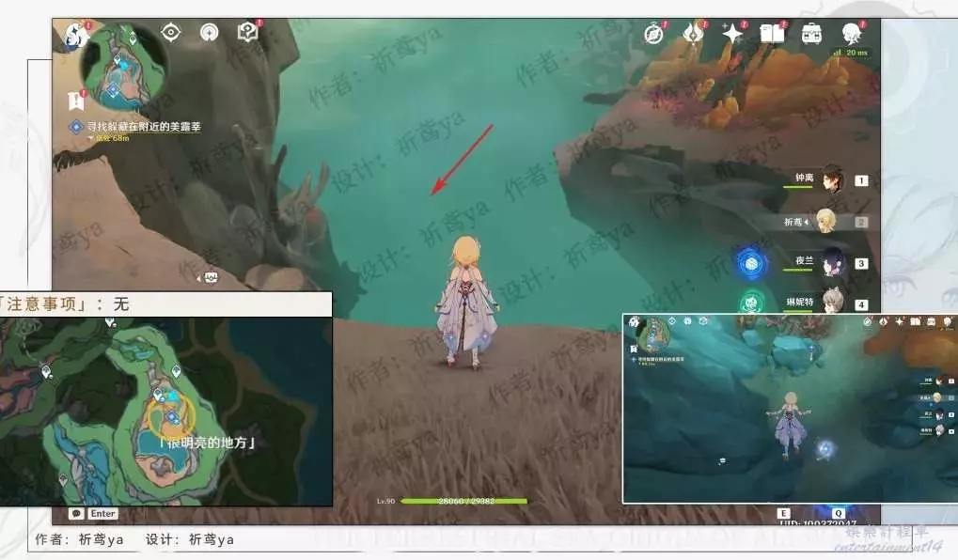
Task: Open the circular minimap
Action: pos(124,67)
